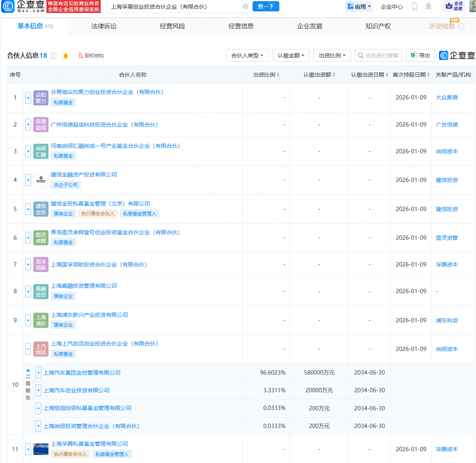Click the 会员续费 crown icon

tap(449, 6)
